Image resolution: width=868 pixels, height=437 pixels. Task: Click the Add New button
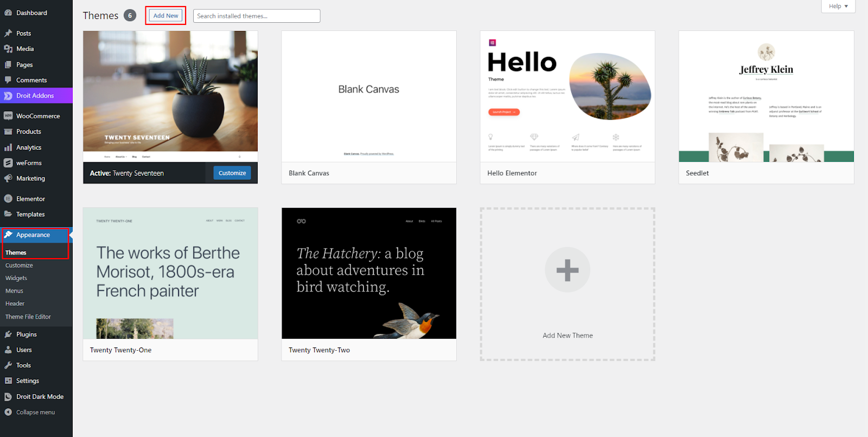(x=165, y=16)
